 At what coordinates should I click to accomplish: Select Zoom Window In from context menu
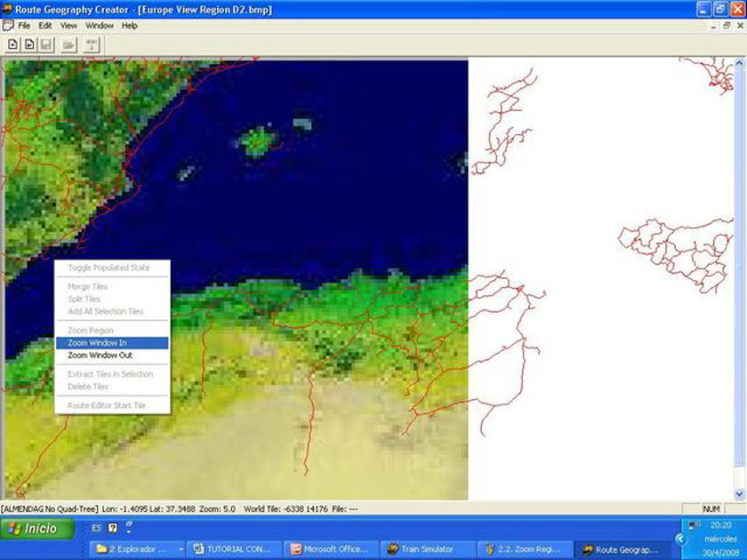tap(97, 342)
